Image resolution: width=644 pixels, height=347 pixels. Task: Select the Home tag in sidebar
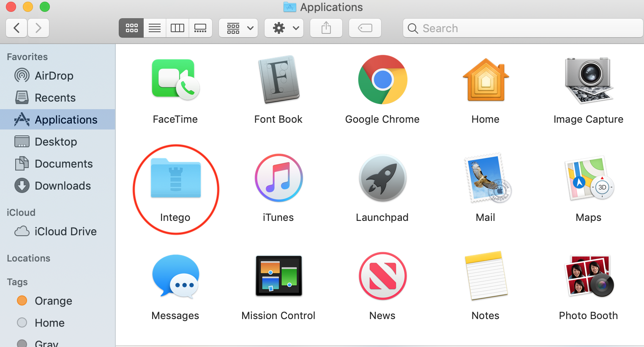[x=57, y=322]
